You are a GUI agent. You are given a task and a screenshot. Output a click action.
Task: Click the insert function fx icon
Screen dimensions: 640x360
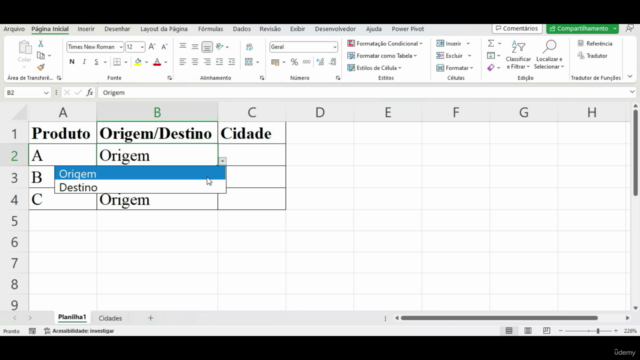pyautogui.click(x=89, y=93)
